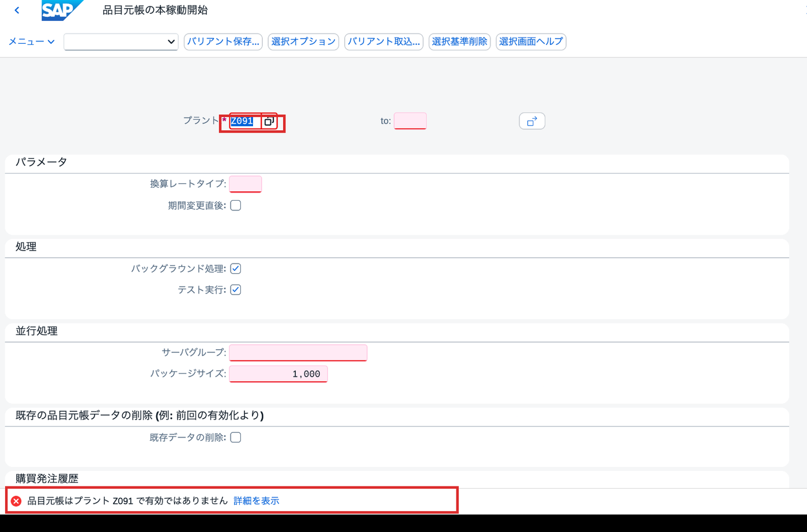Click the SAP logo

click(x=62, y=10)
